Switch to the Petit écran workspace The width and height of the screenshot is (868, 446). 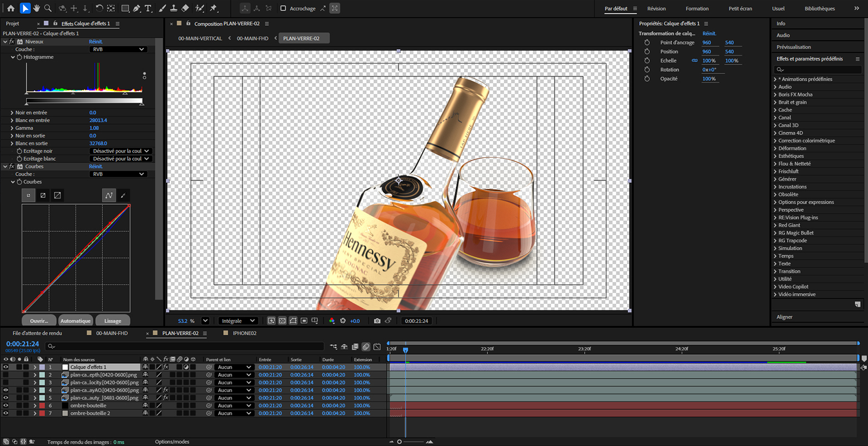pyautogui.click(x=740, y=8)
